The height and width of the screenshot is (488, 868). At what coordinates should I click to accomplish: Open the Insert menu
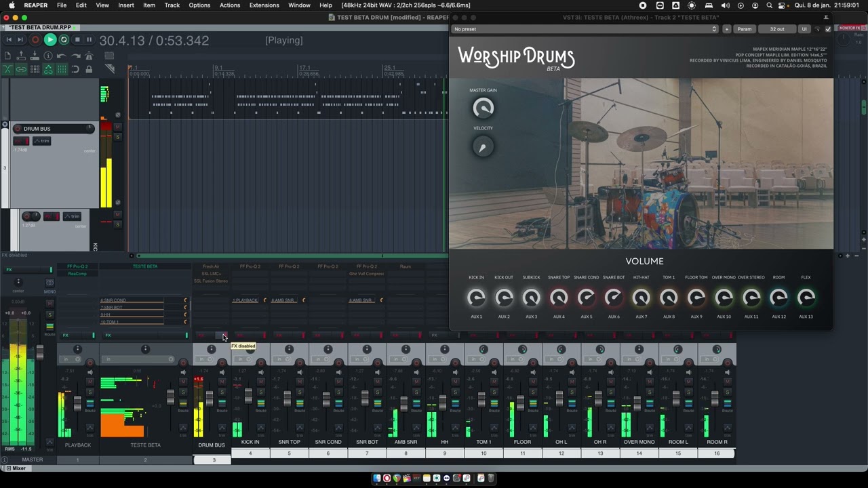click(126, 5)
